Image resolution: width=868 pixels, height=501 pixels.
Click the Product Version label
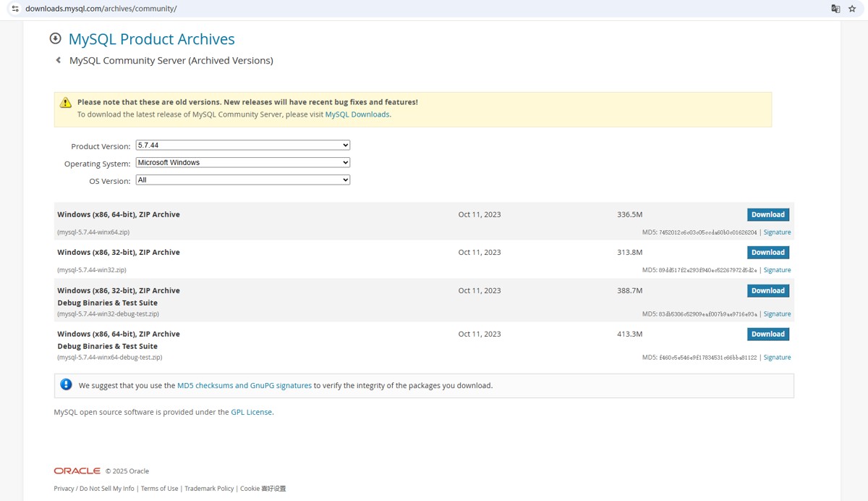coord(101,146)
